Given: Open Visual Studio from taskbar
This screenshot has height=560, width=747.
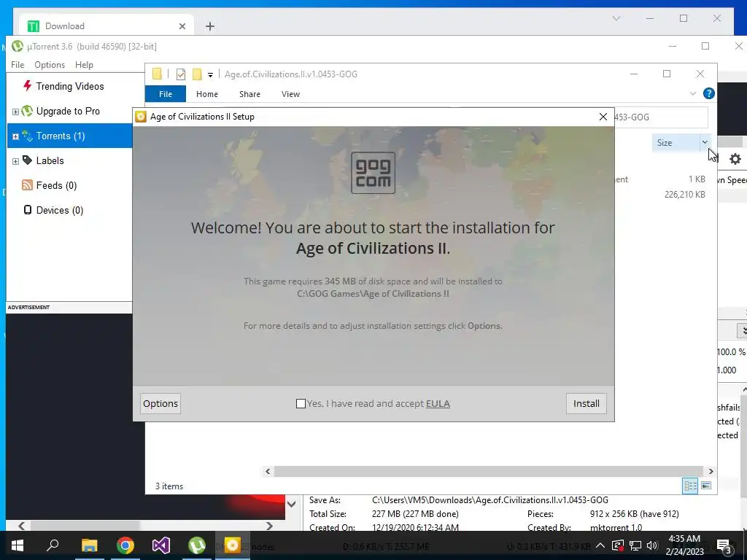Looking at the screenshot, I should point(161,545).
